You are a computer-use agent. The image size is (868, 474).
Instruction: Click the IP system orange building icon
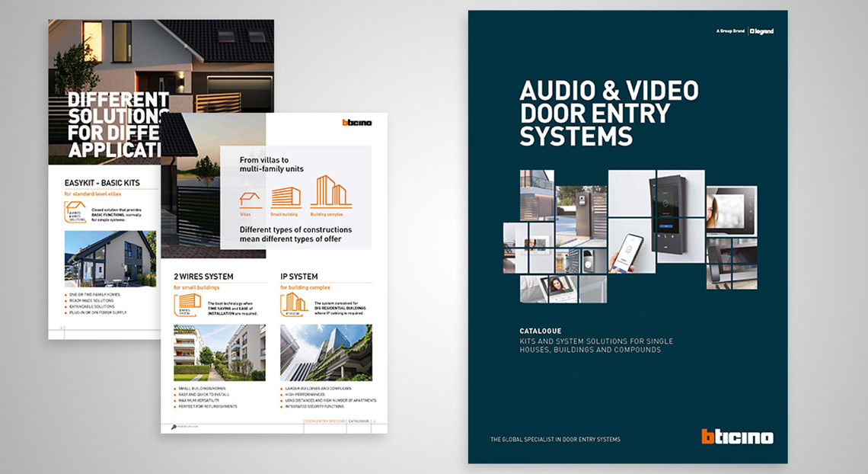click(x=293, y=305)
